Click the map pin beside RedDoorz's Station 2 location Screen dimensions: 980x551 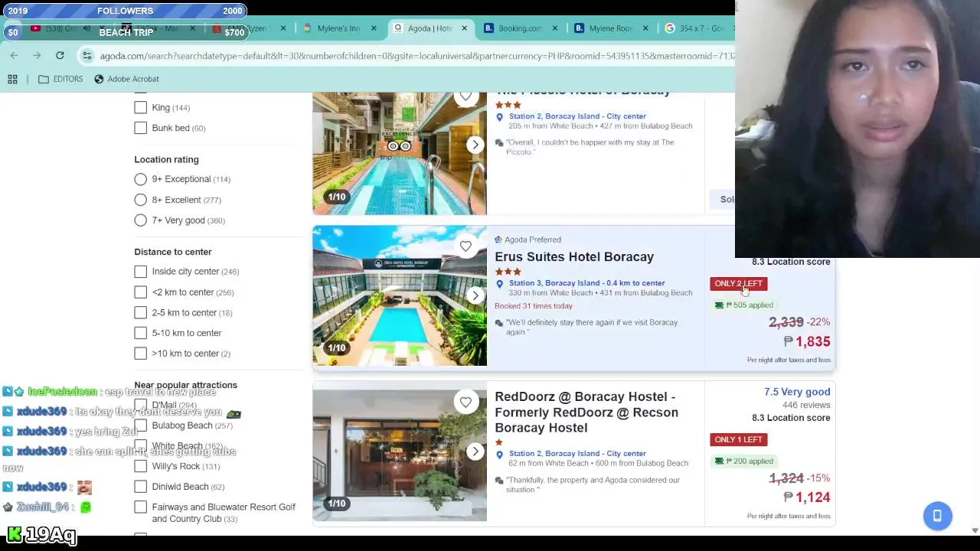(499, 455)
